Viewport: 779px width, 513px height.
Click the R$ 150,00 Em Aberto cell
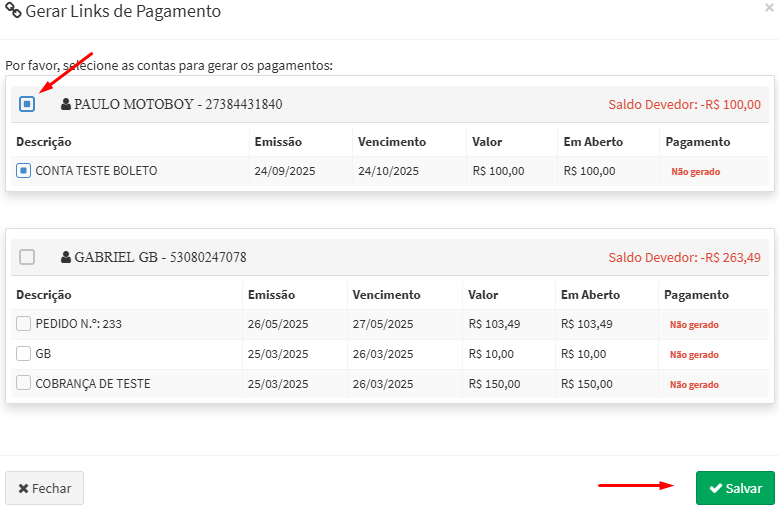587,384
